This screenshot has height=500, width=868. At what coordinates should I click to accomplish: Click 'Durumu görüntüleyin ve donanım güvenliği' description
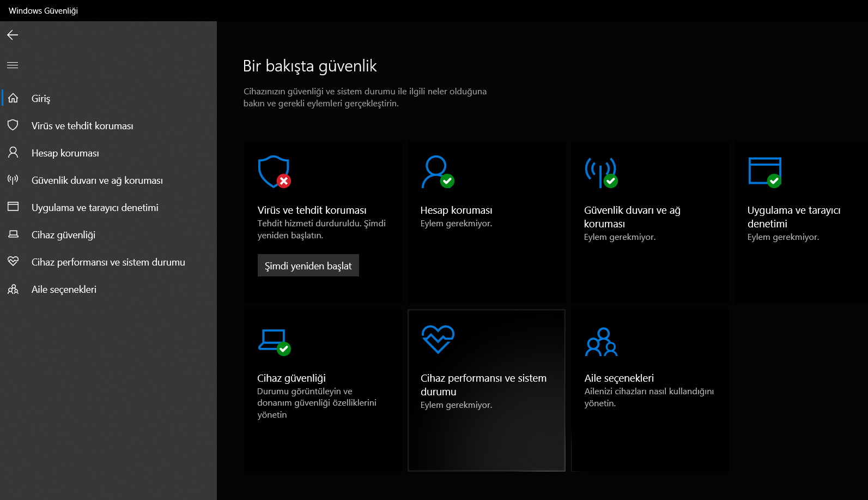[x=317, y=403]
